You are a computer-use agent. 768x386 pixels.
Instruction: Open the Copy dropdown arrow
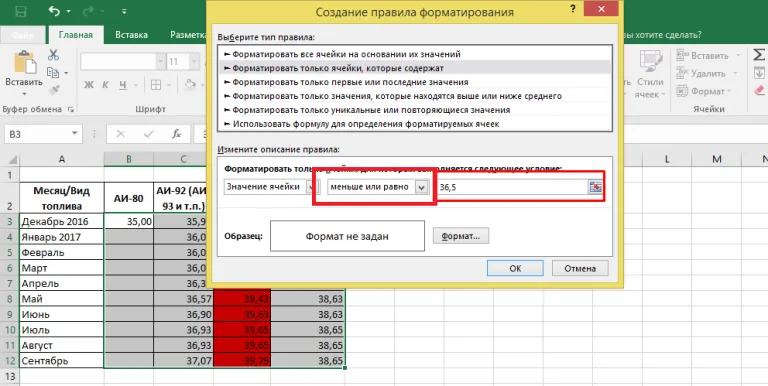(x=66, y=73)
